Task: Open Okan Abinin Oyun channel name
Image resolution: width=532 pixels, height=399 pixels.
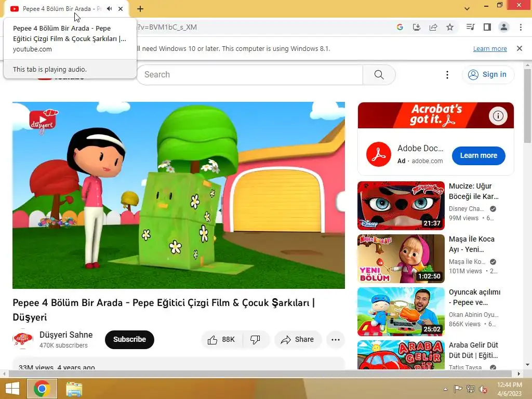Action: point(474,314)
